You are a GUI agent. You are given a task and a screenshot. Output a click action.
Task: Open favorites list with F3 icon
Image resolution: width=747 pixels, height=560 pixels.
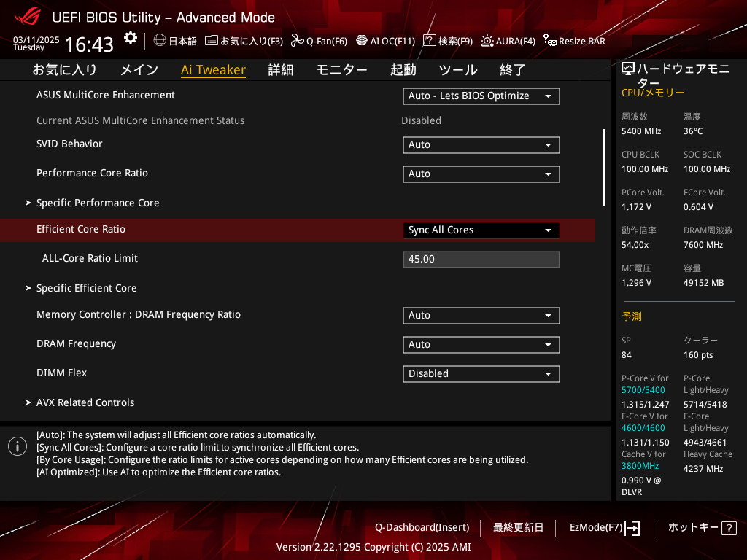pos(211,41)
